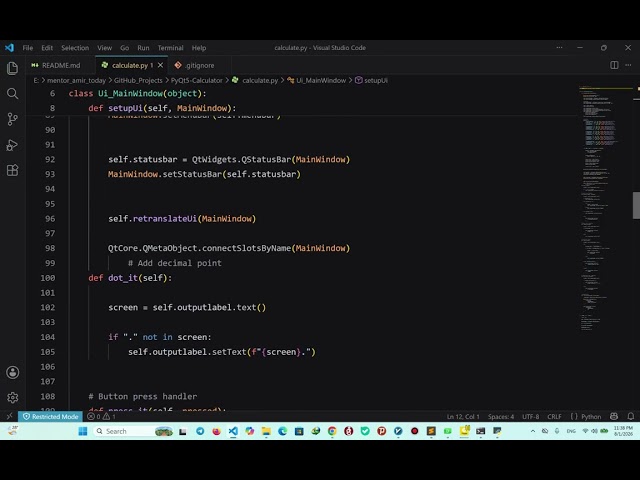This screenshot has height=480, width=640.
Task: Click GitHub_Projects in the breadcrumb
Action: (x=138, y=80)
